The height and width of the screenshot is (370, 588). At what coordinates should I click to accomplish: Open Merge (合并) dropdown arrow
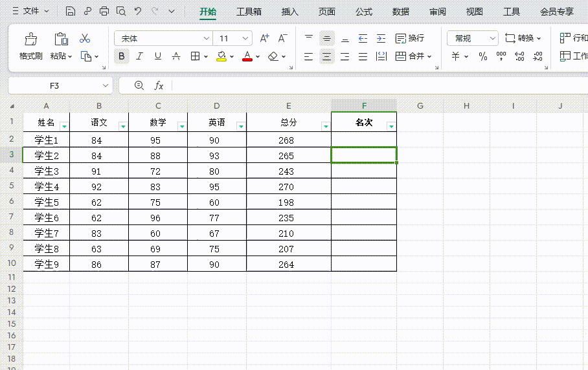tap(429, 56)
